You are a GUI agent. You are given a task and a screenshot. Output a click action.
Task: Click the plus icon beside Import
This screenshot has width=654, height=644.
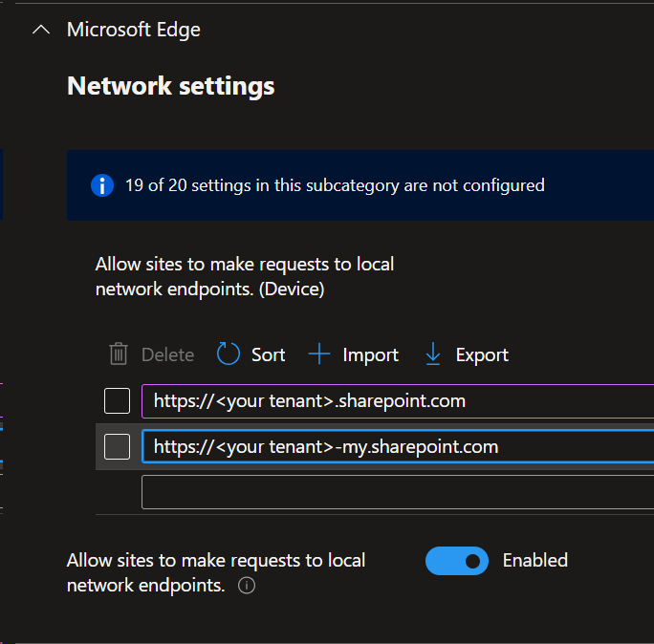pos(319,354)
